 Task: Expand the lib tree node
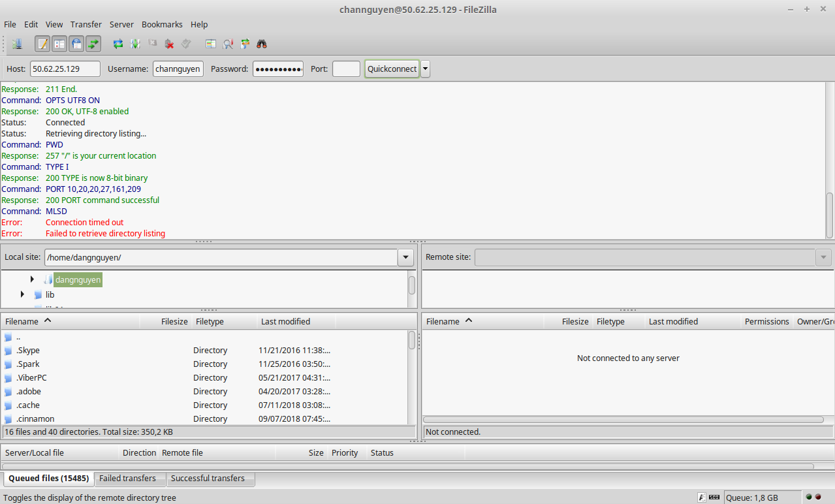[x=23, y=294]
